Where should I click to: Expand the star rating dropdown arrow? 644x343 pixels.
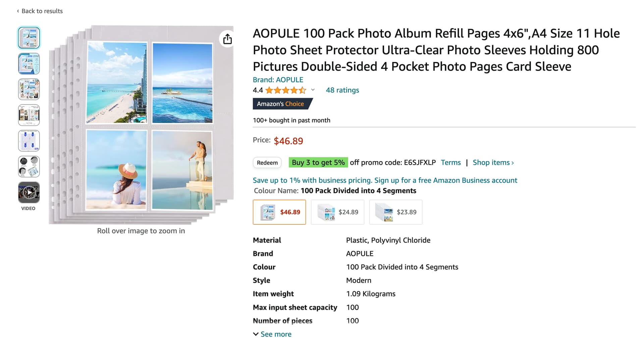313,90
